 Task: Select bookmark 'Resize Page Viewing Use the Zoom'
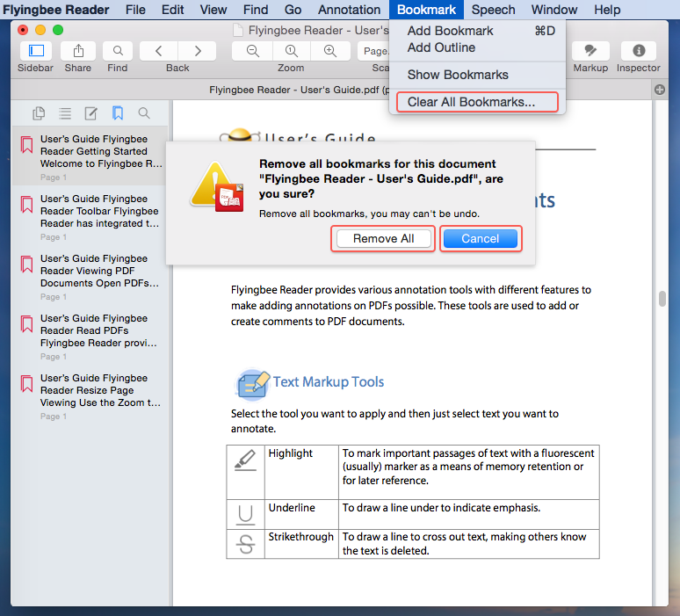[x=90, y=396]
